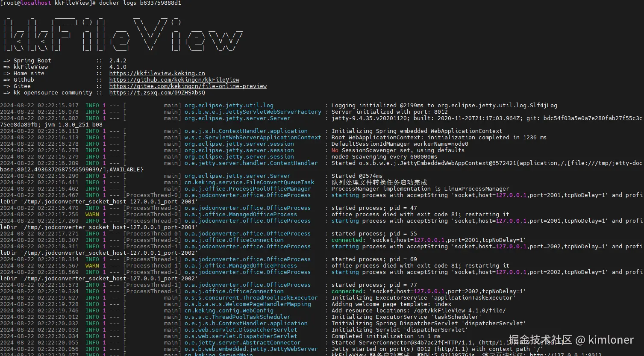Click 'ProcessManager implementation is LinuxProcessManager' message
Screen dimensions: 644x356
421,189
